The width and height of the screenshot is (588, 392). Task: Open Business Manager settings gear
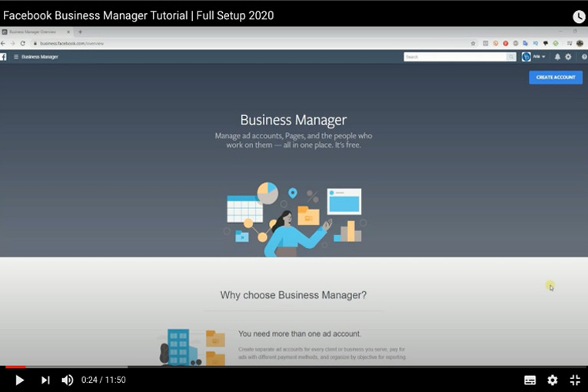(x=568, y=57)
